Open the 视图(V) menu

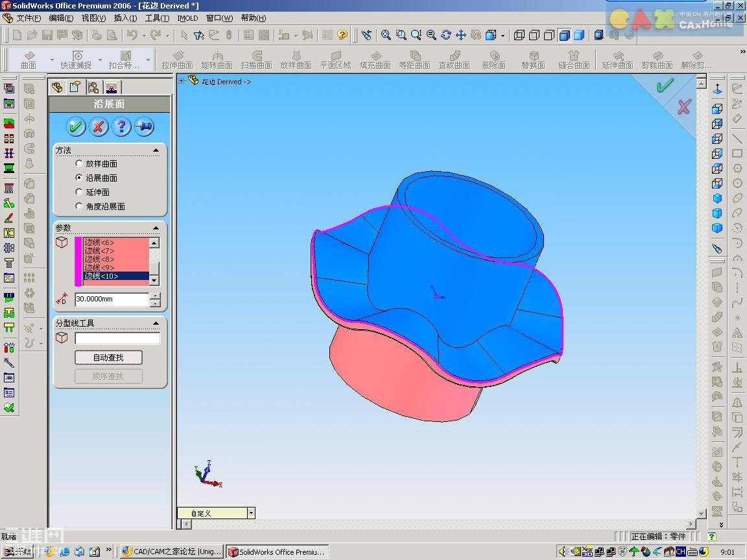93,18
